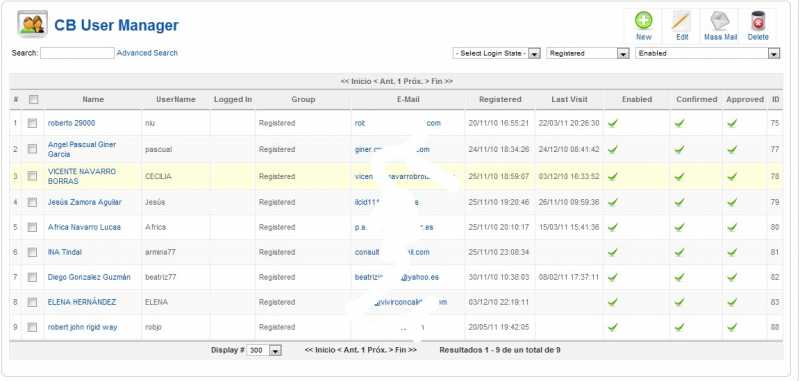Toggle Confirmed checkmark for INA Tindal
This screenshot has height=381, width=800.
(680, 252)
